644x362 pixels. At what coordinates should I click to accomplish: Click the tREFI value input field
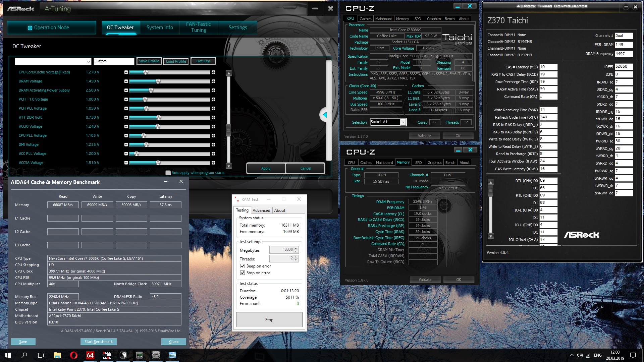click(x=624, y=67)
